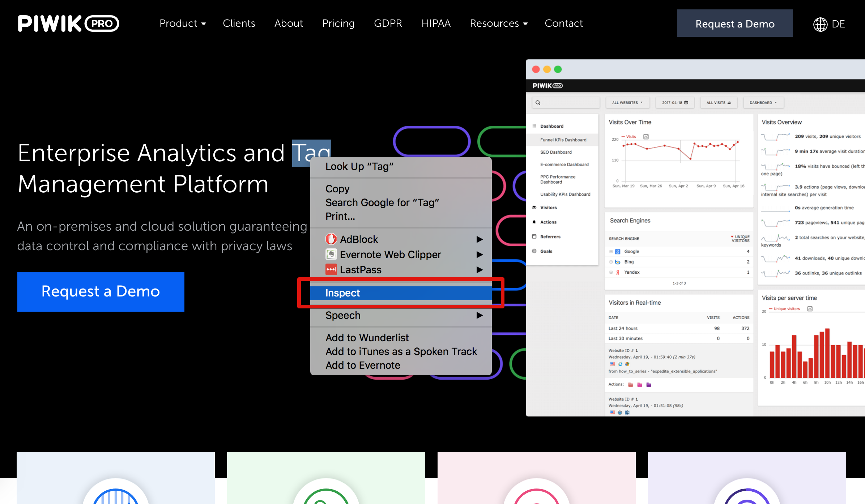Select Copy in the context menu
Viewport: 865px width, 504px height.
[x=401, y=189]
